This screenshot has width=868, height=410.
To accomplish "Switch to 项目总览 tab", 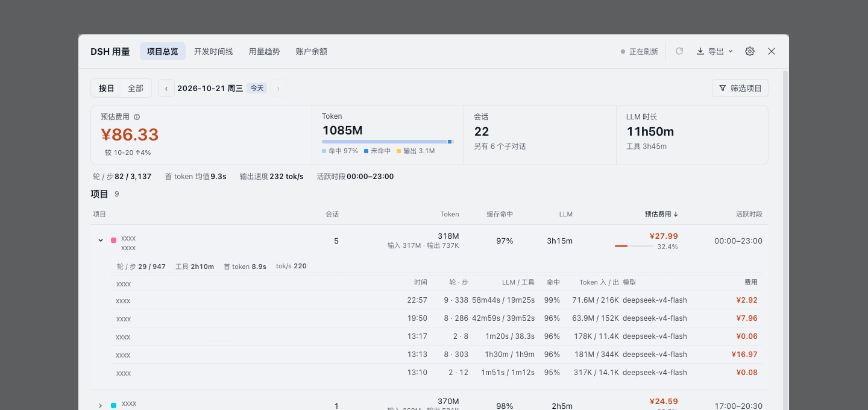I will click(x=163, y=51).
